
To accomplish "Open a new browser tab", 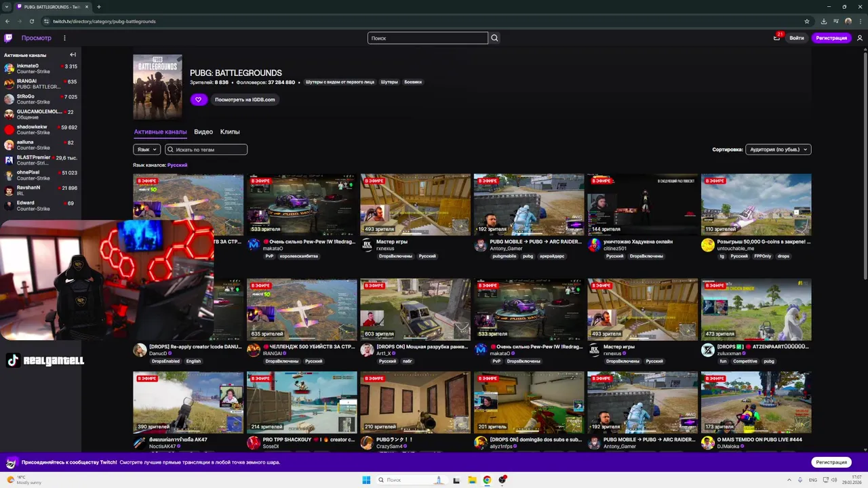I will pos(99,7).
